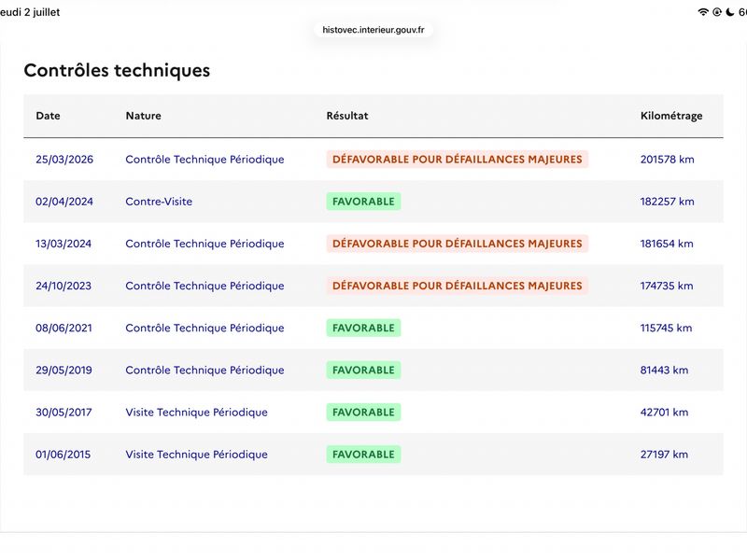
Task: Select date 25/03/2026
Action: pyautogui.click(x=64, y=160)
